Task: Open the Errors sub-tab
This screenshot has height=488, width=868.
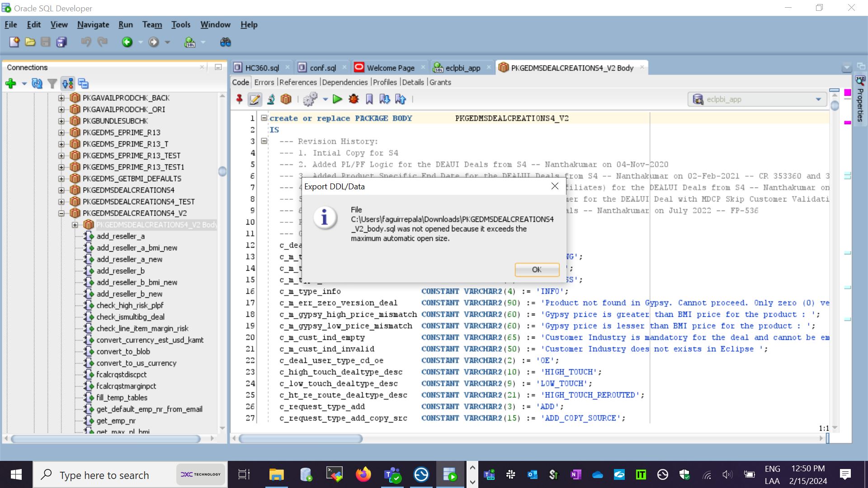Action: (264, 82)
